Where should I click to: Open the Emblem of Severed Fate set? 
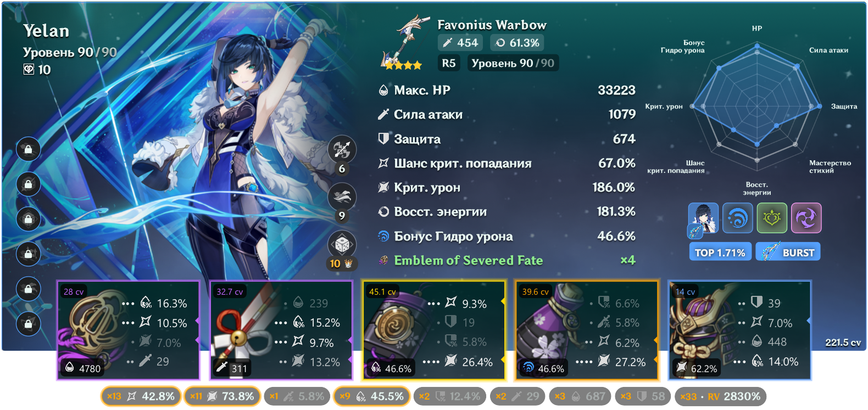(x=469, y=260)
